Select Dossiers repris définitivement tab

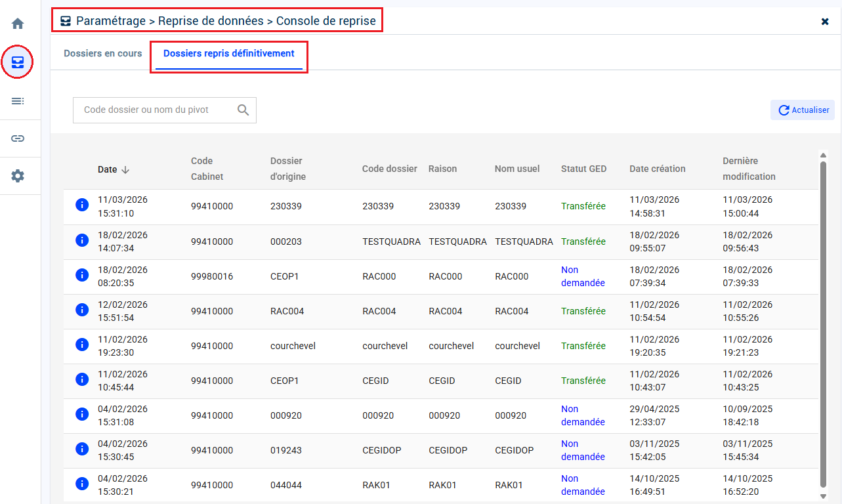pyautogui.click(x=229, y=54)
